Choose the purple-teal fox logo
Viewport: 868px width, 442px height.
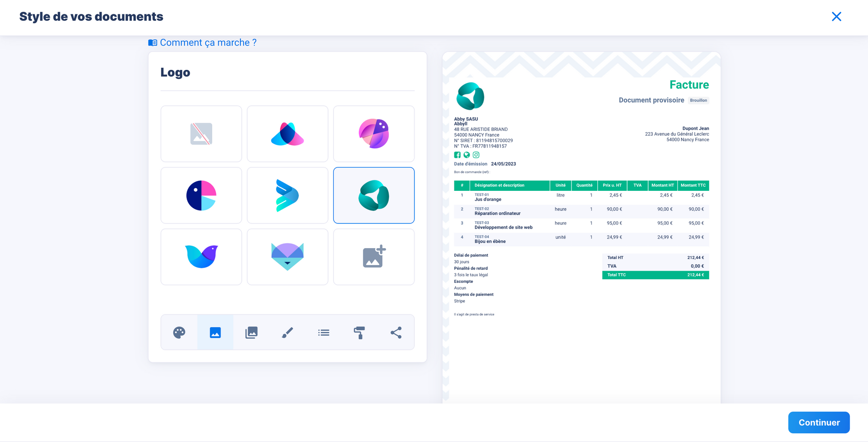[x=287, y=257]
